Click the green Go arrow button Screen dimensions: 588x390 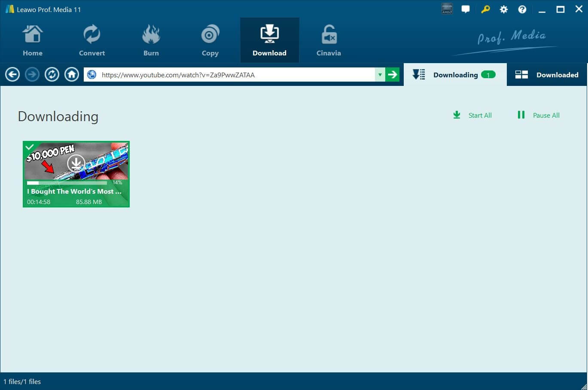point(392,75)
